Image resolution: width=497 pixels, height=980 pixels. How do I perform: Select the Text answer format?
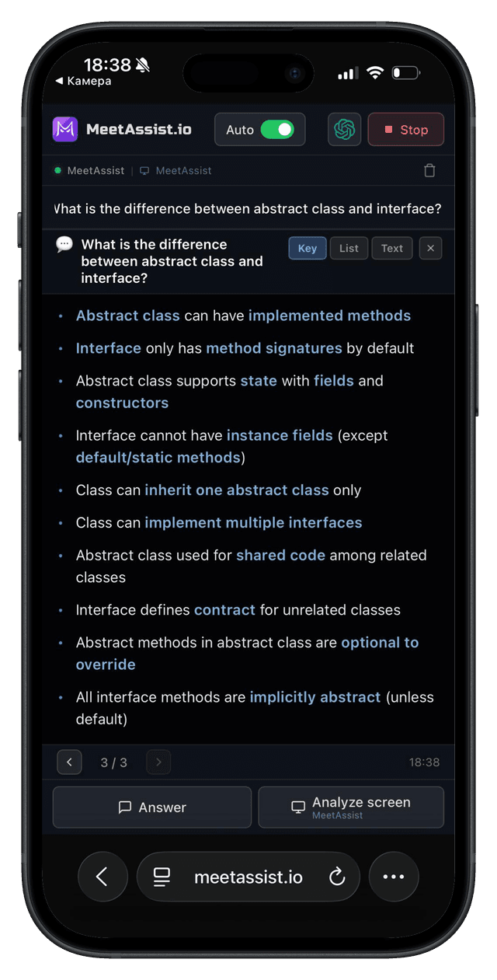tap(391, 248)
